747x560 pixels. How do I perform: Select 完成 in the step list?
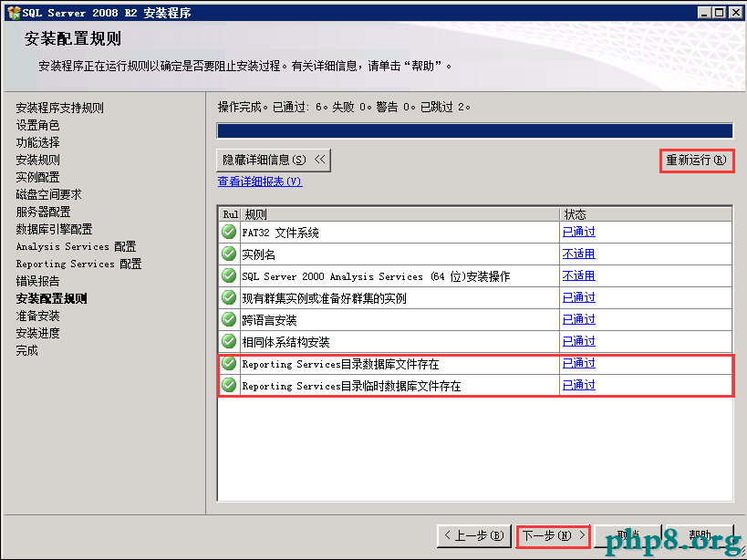point(26,350)
